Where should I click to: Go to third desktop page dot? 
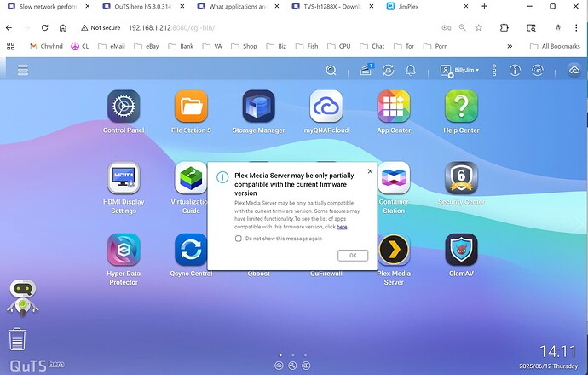pyautogui.click(x=305, y=355)
